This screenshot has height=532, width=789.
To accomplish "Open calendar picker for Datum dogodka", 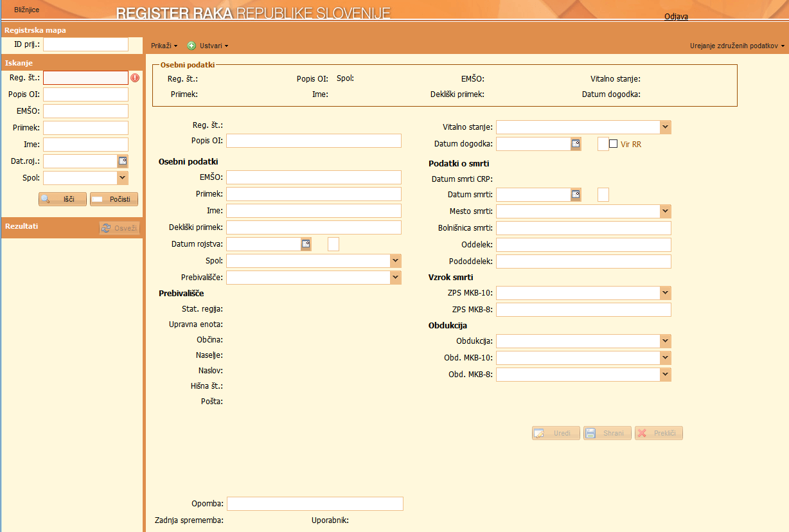I will click(x=576, y=144).
